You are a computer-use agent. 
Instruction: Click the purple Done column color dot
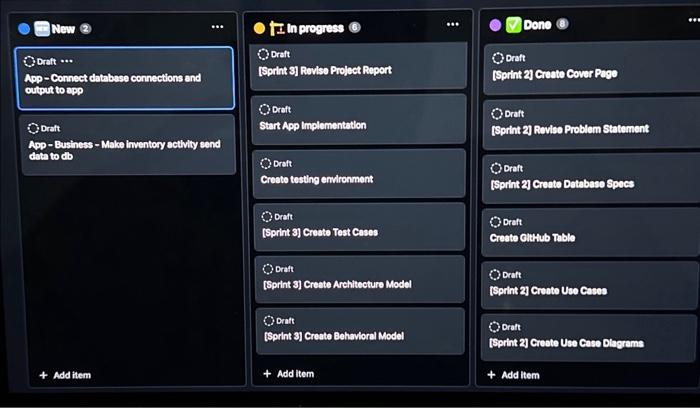click(495, 25)
